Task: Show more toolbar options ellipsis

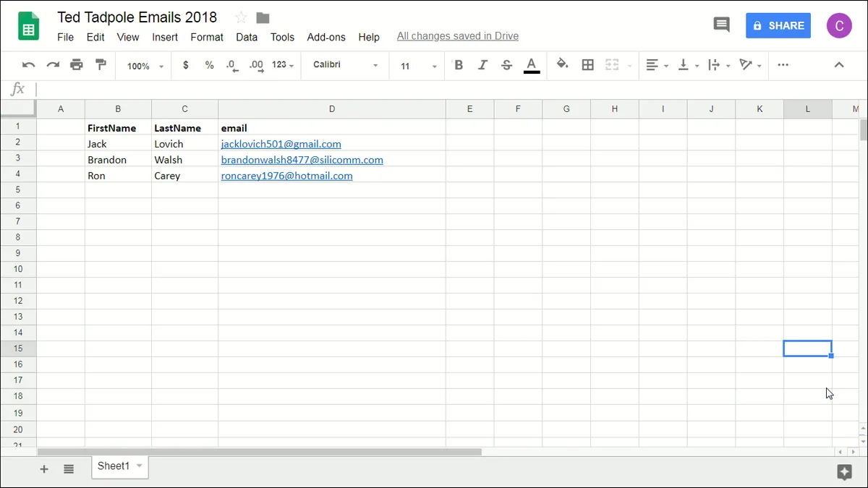Action: tap(783, 65)
